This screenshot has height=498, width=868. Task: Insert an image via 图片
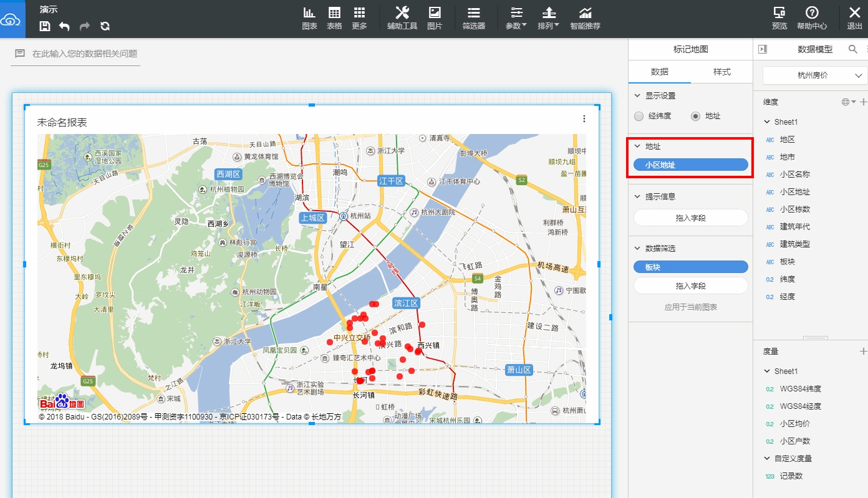coord(435,19)
